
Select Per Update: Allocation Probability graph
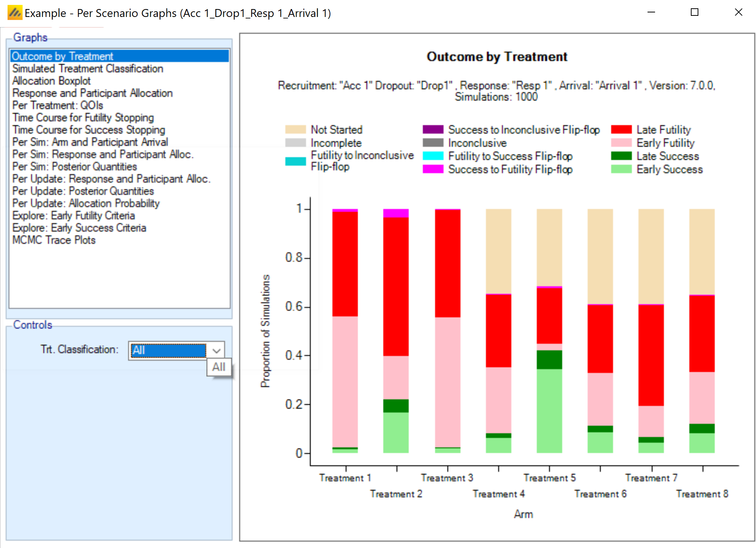click(x=86, y=204)
